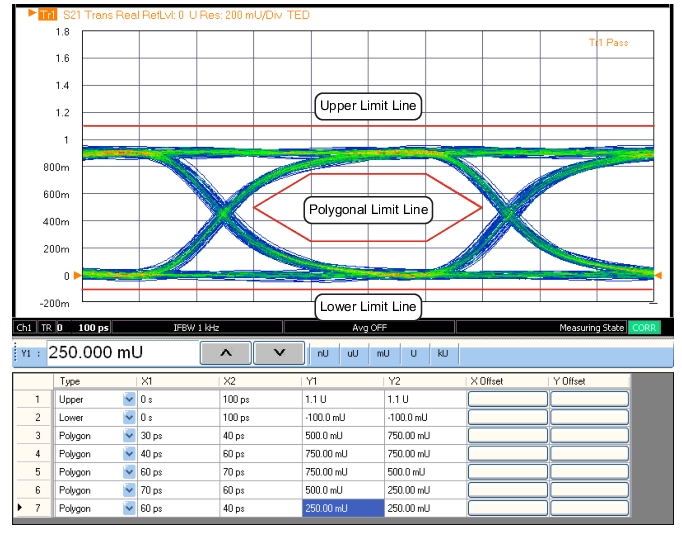
Task: Select the Y1 cell 1.1 U in row 1
Action: [343, 399]
